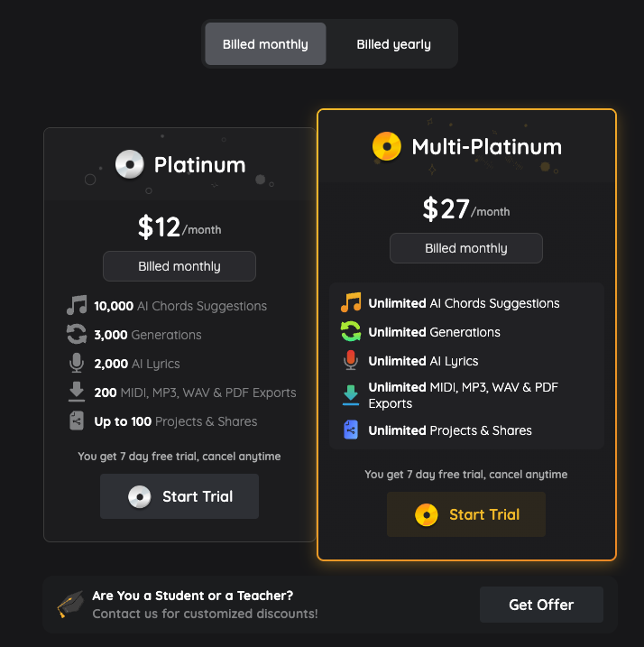Click the gray Platinum microphone icon
This screenshot has width=644, height=647.
coord(77,364)
